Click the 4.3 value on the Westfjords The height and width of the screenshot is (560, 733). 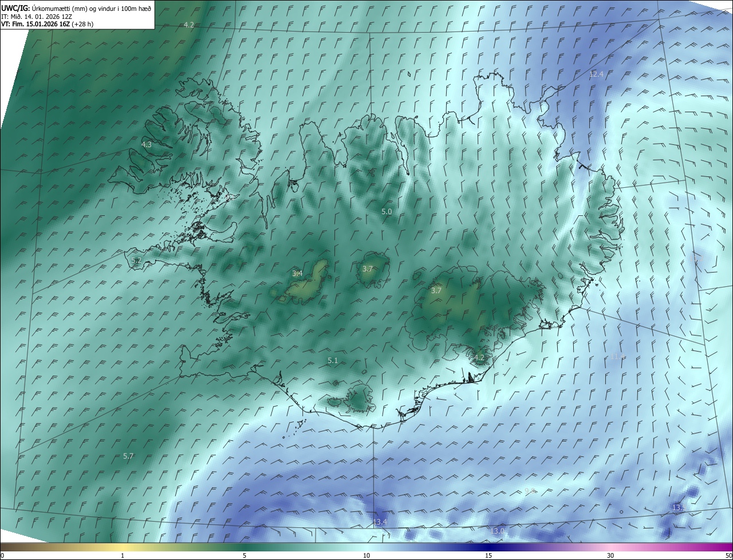(x=147, y=145)
